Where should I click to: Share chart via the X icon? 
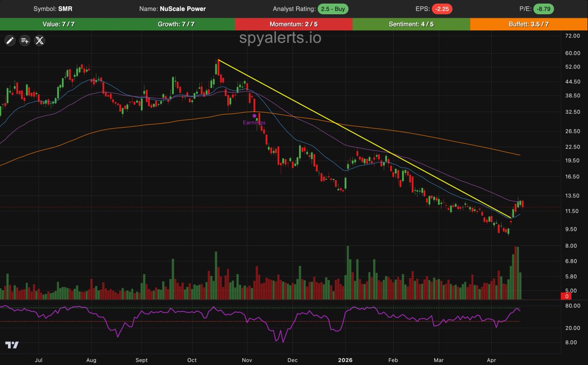(40, 41)
